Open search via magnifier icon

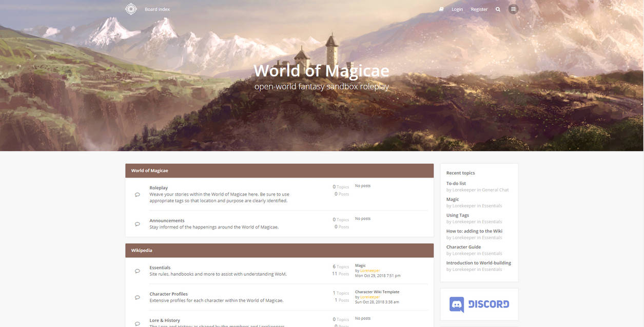tap(498, 9)
